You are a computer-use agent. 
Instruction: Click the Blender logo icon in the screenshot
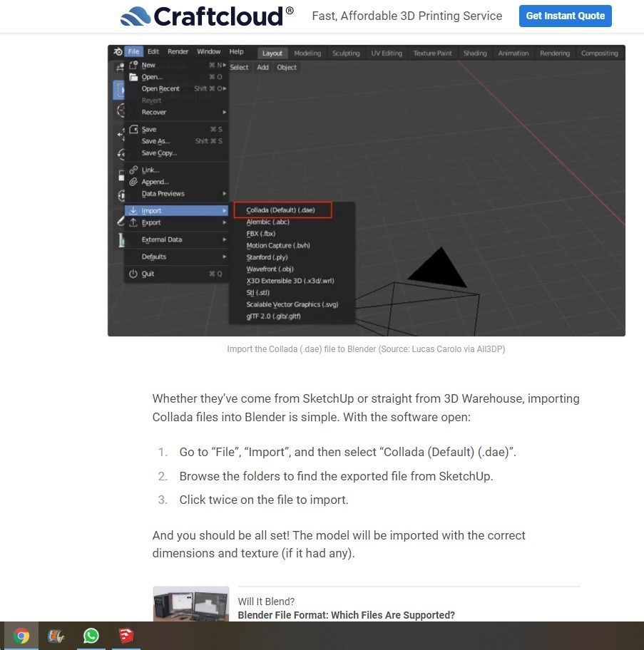pos(118,52)
